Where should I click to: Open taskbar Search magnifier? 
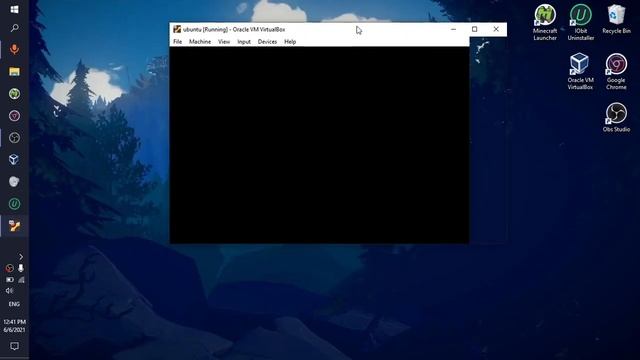[x=14, y=28]
